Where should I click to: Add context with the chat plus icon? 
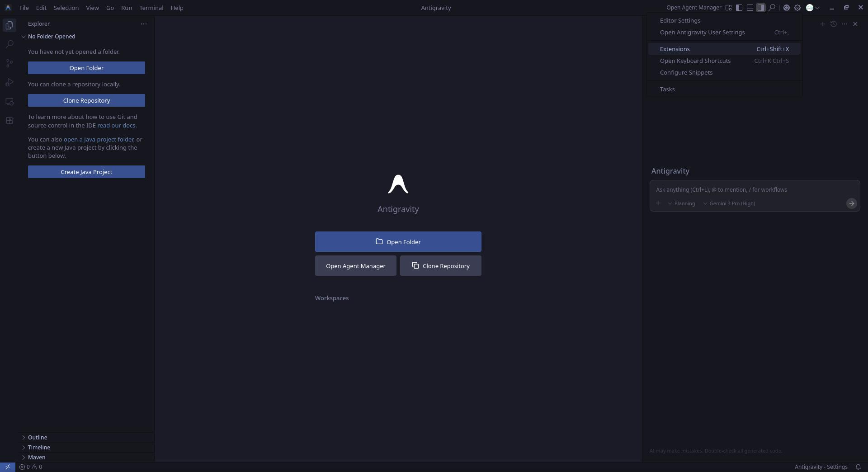tap(658, 203)
